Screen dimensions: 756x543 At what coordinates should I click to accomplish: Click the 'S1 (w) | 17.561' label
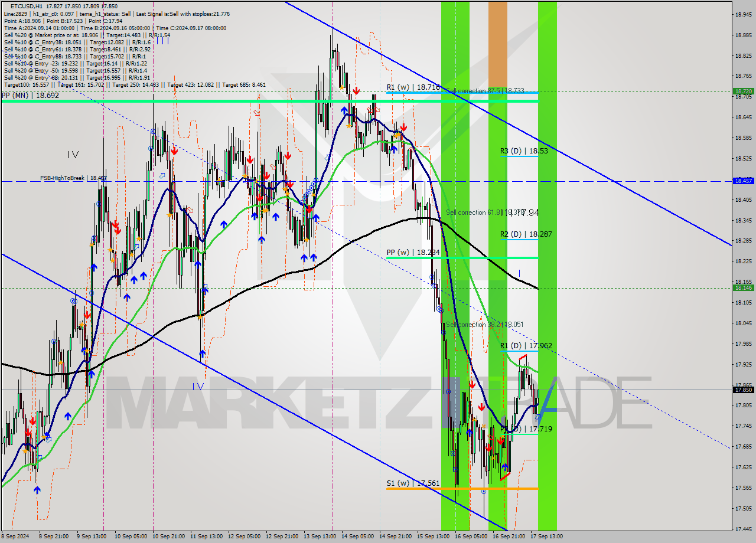[413, 483]
